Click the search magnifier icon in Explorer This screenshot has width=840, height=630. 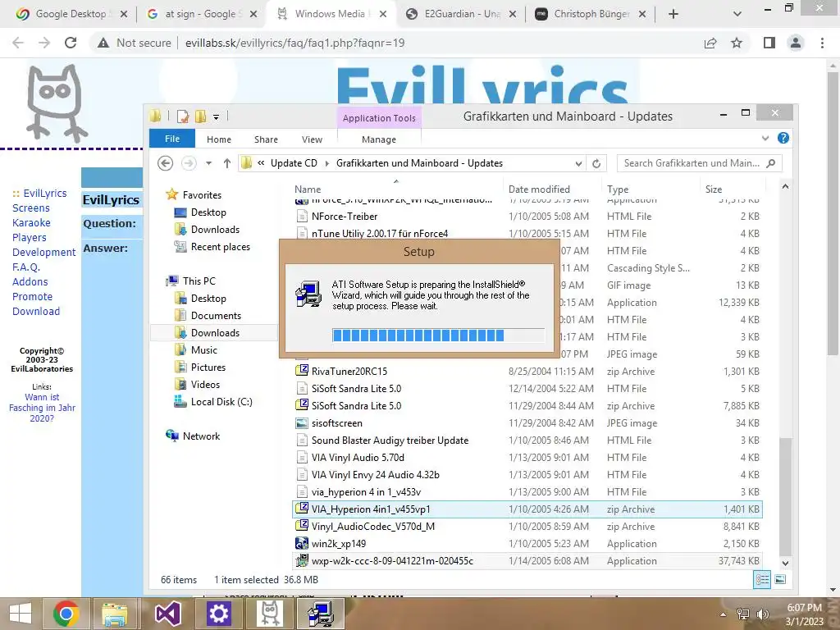[771, 163]
